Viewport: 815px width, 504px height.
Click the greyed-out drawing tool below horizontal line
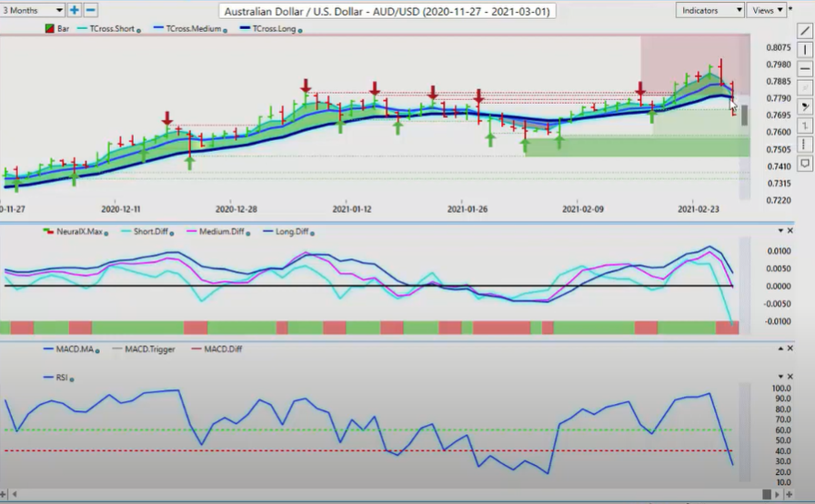(x=805, y=87)
